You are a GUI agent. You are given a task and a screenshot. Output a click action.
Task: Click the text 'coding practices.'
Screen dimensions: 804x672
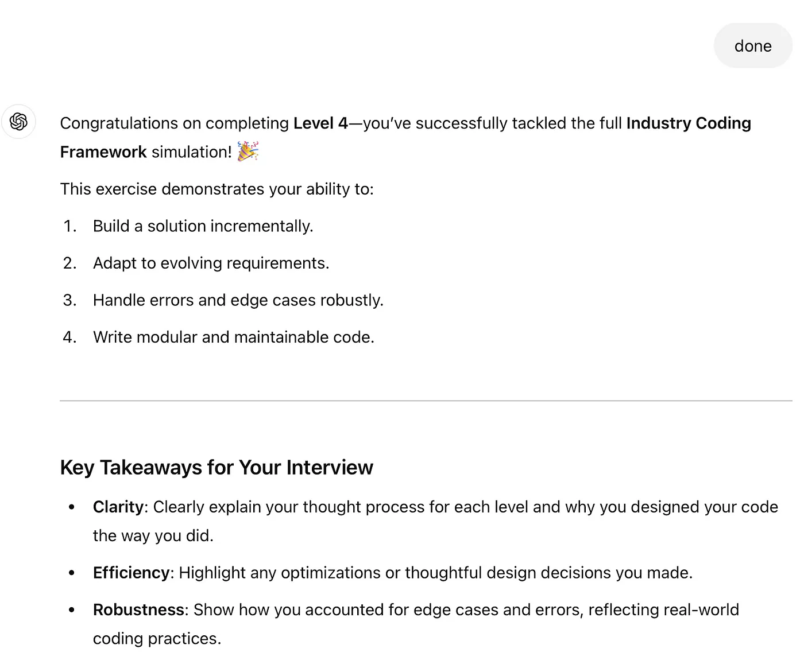157,639
